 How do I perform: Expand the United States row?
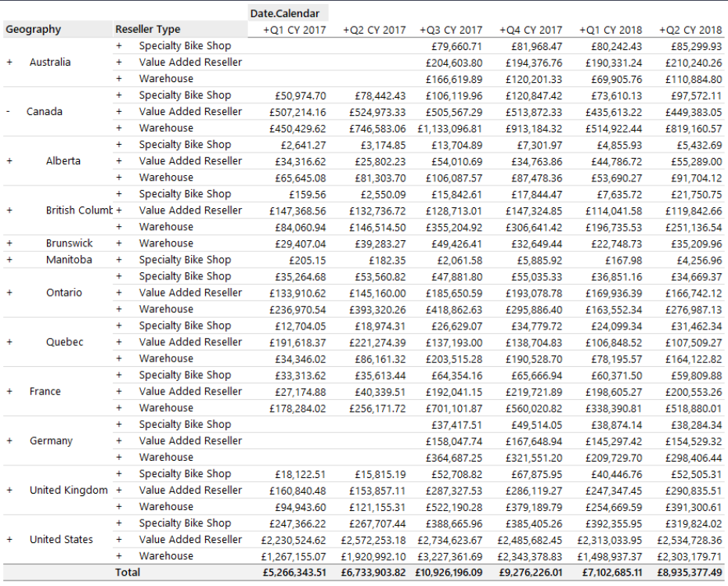(8, 539)
